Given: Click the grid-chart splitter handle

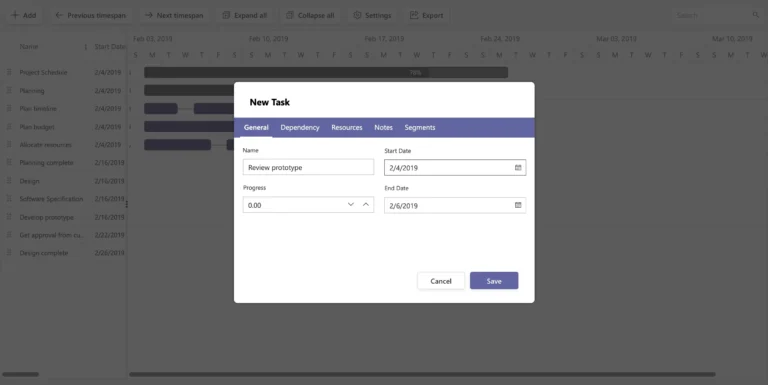Looking at the screenshot, I should coord(127,204).
